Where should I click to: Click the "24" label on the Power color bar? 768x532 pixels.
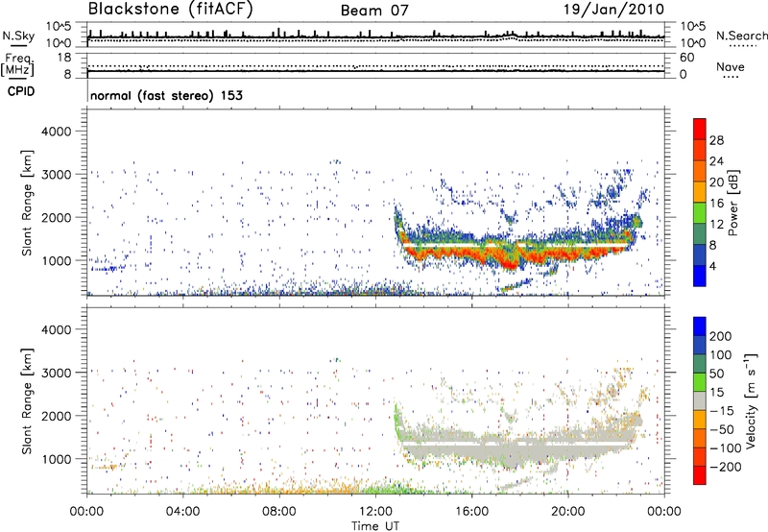tap(716, 161)
